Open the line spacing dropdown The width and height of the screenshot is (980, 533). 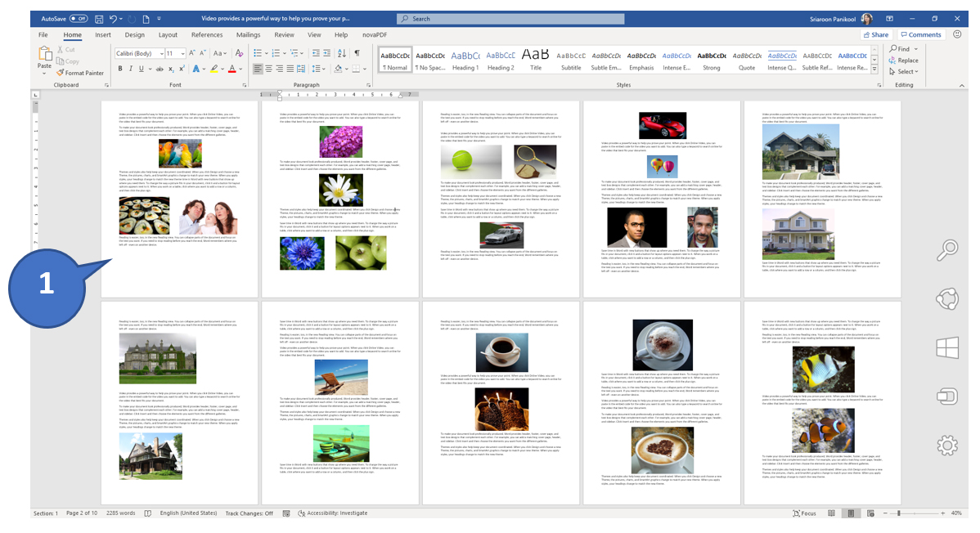[x=318, y=69]
